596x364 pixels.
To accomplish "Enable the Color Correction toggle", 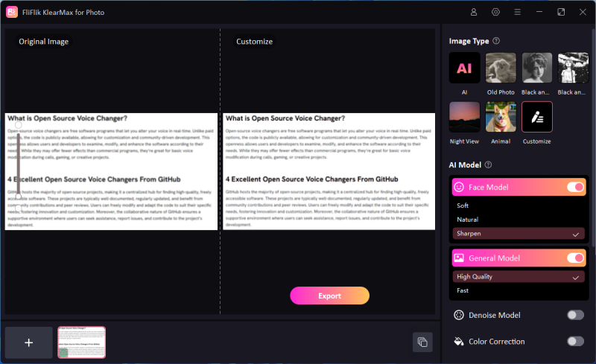I will [575, 341].
